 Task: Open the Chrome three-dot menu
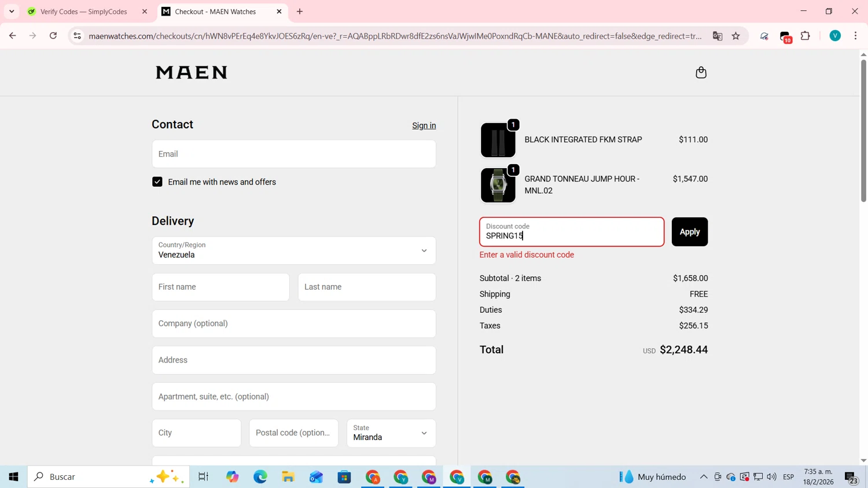855,36
